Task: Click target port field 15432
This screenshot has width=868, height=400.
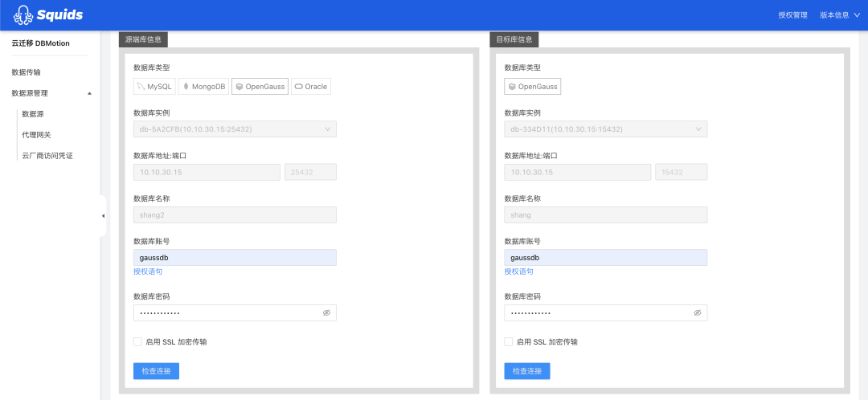Action: coord(682,172)
